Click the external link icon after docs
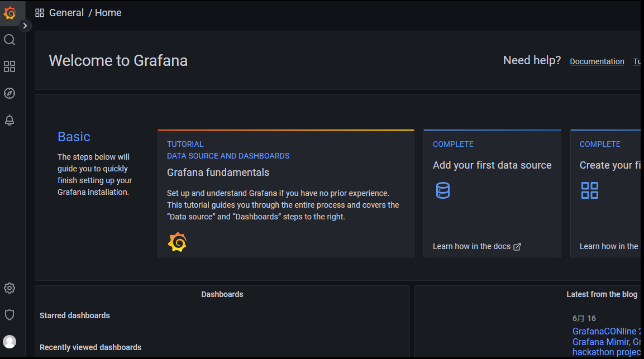Screen dimensions: 644x359 click(517, 246)
